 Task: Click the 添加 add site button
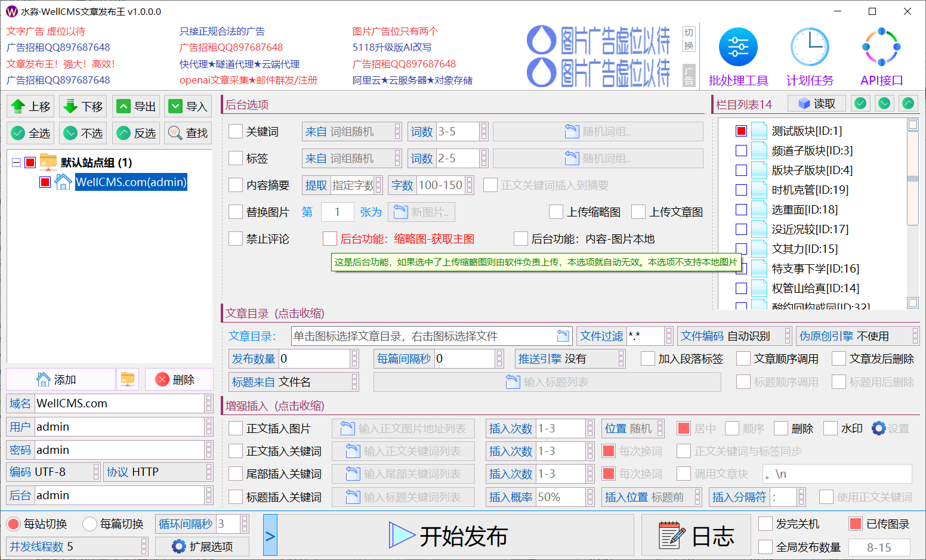pos(60,380)
